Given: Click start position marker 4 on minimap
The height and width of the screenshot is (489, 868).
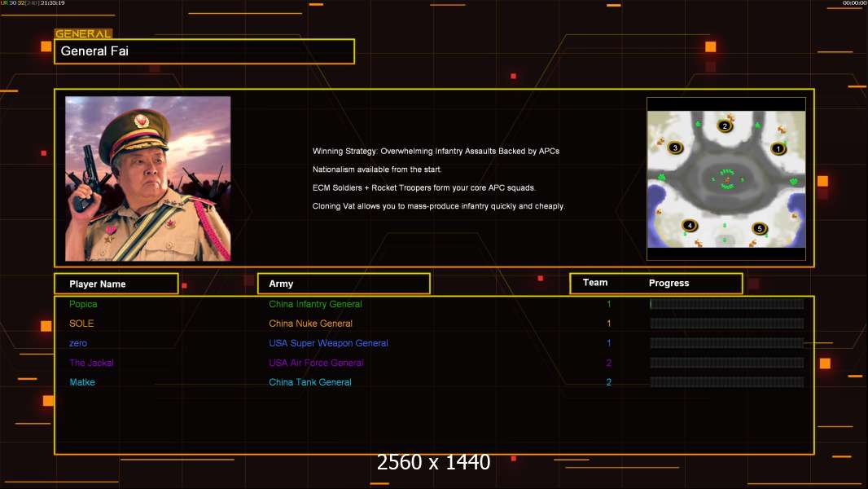Looking at the screenshot, I should pyautogui.click(x=689, y=225).
